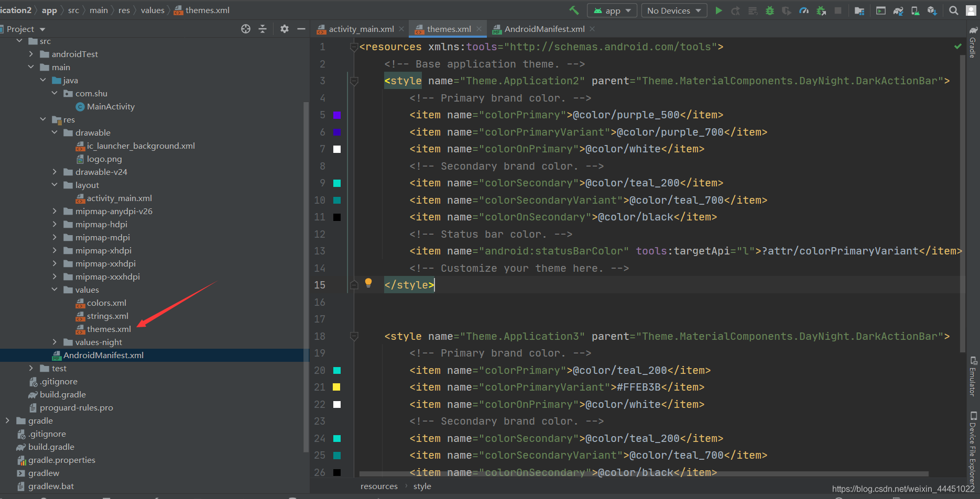980x499 pixels.
Task: Click the purple_500 color swatch in gutter
Action: (x=337, y=115)
